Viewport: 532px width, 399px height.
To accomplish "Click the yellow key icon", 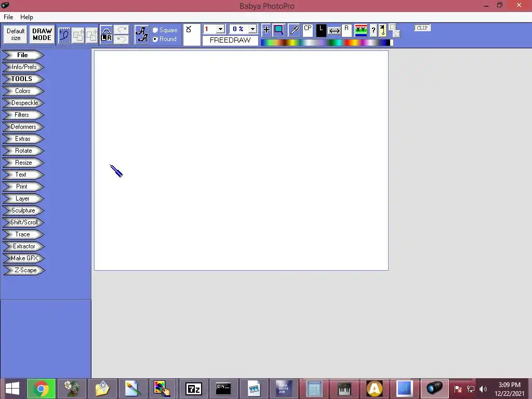I will click(x=383, y=30).
